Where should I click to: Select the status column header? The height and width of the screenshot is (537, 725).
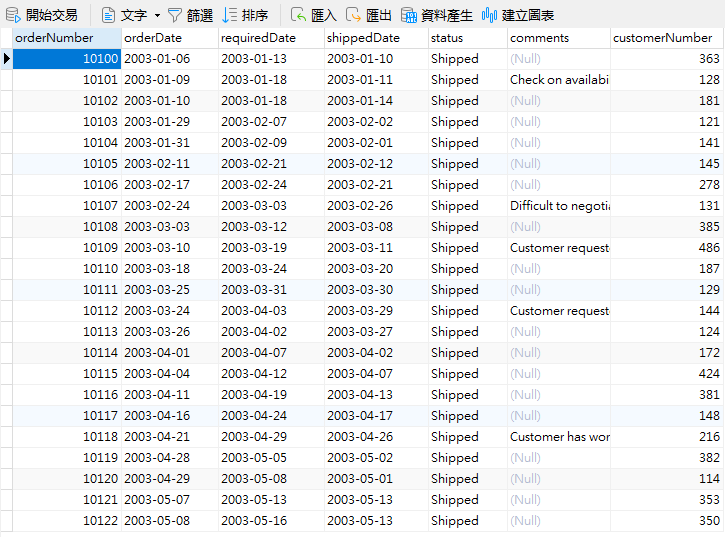pyautogui.click(x=466, y=38)
